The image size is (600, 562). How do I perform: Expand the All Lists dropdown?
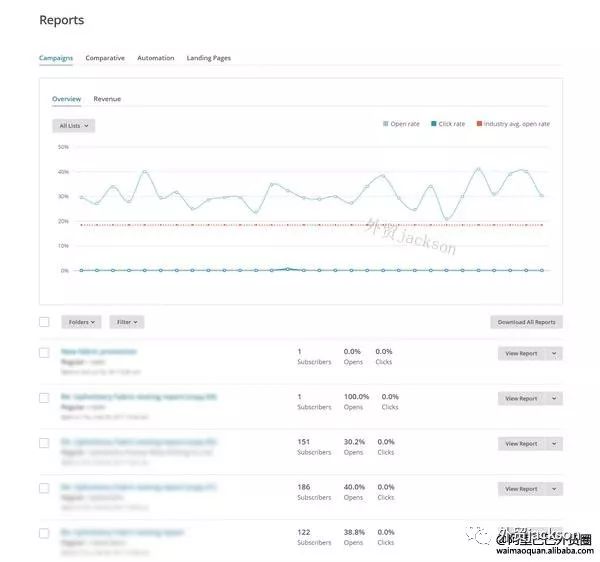click(74, 126)
